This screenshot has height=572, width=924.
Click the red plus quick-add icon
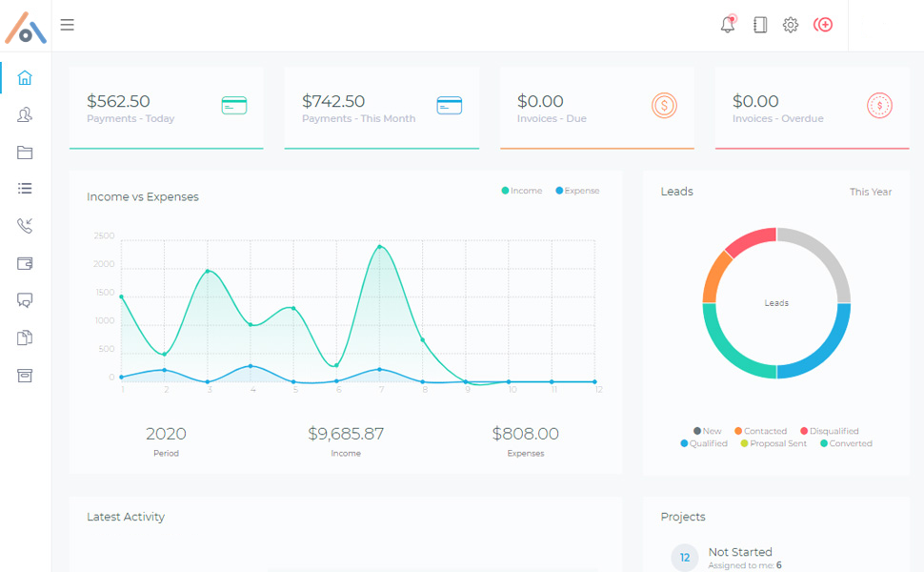click(823, 25)
